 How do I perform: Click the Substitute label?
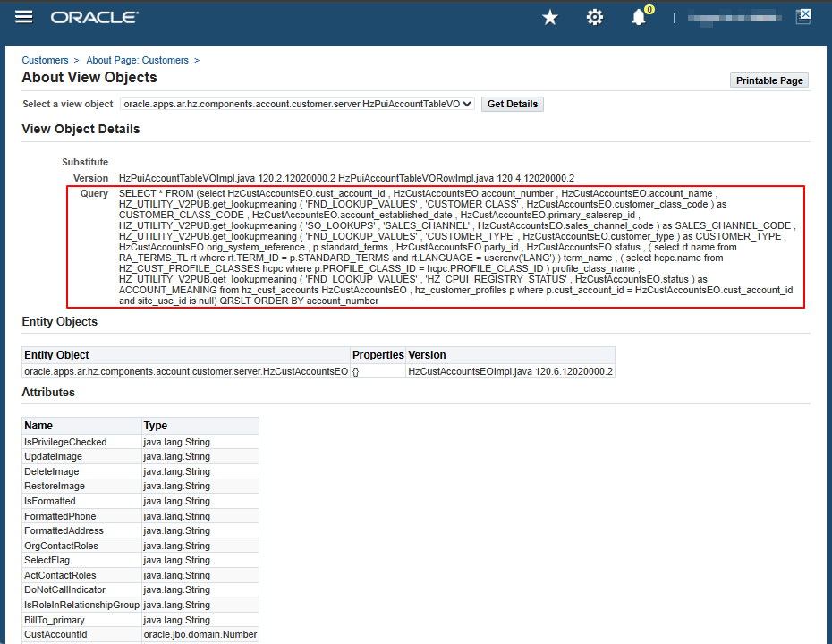pyautogui.click(x=85, y=162)
